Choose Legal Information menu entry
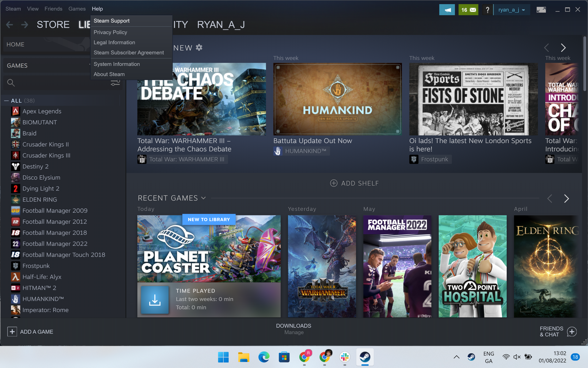 131,42
